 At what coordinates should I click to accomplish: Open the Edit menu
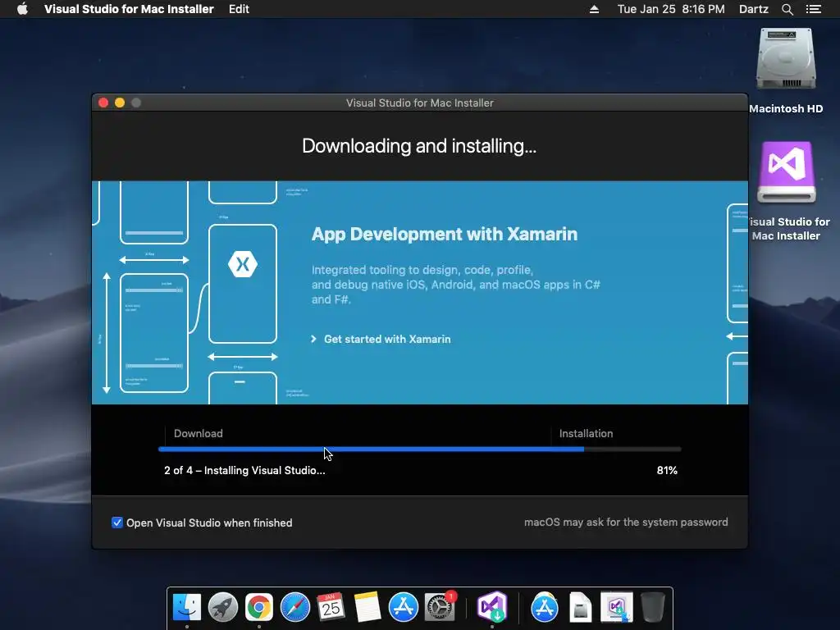point(239,9)
